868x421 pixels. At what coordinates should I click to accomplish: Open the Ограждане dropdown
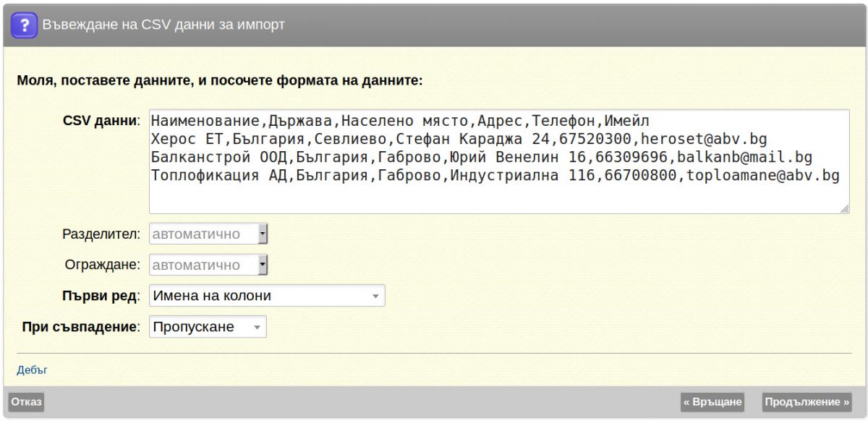pos(208,265)
